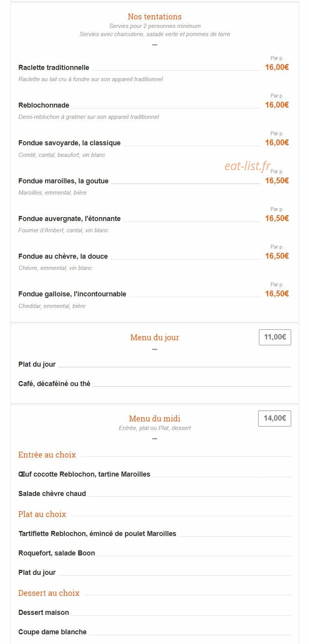Select Fondue galloise, l'incontournable
The height and width of the screenshot is (644, 309).
[72, 294]
